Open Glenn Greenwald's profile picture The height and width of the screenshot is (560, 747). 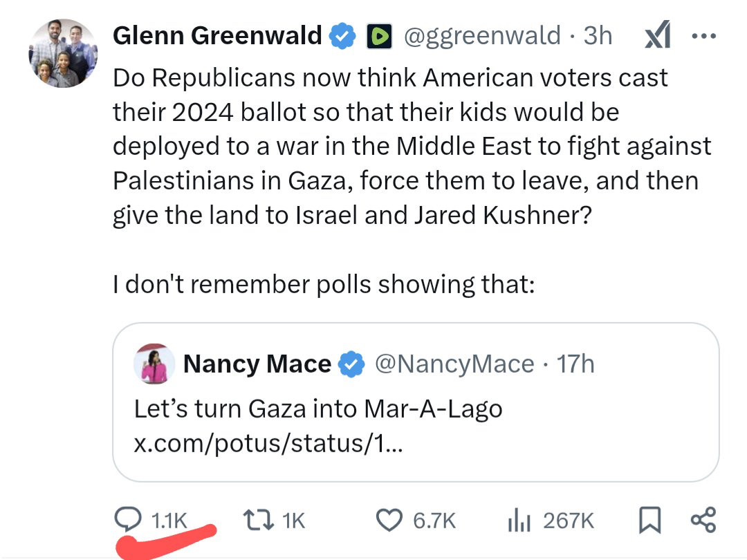pyautogui.click(x=63, y=53)
